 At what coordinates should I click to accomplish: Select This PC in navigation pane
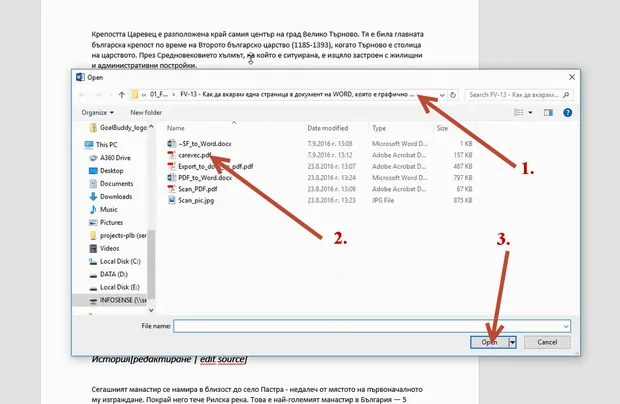106,145
